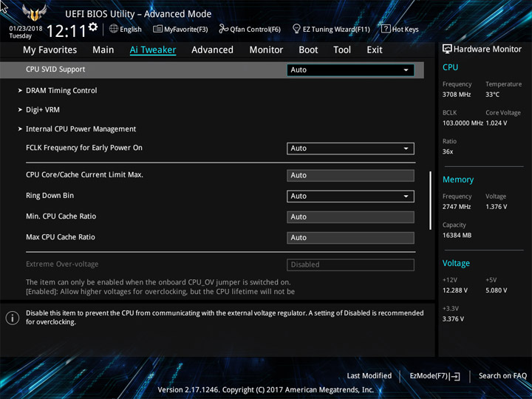Open the Monitor tab
The image size is (532, 399).
click(266, 50)
